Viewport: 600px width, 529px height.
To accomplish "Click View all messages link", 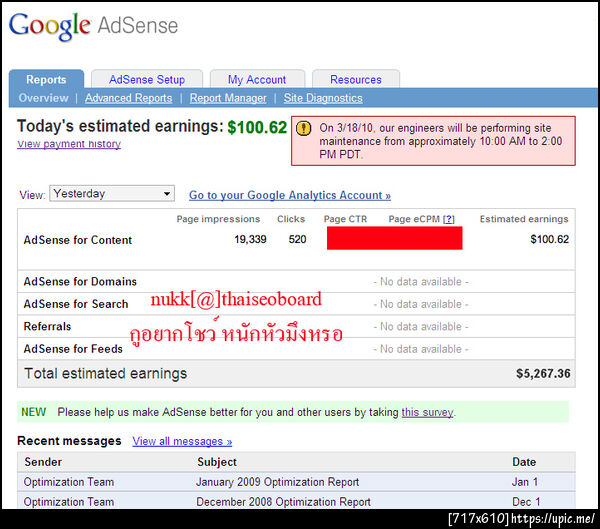I will [182, 441].
